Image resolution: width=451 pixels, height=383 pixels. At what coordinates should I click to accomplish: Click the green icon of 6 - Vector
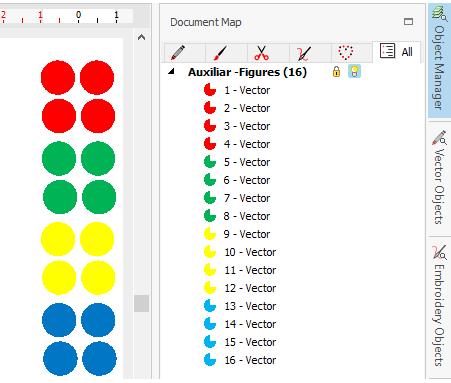(x=210, y=180)
